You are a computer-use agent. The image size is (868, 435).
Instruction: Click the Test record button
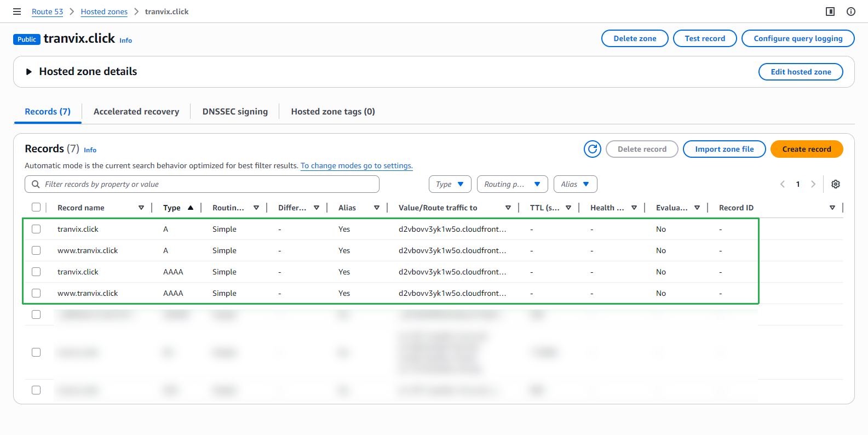pyautogui.click(x=705, y=38)
